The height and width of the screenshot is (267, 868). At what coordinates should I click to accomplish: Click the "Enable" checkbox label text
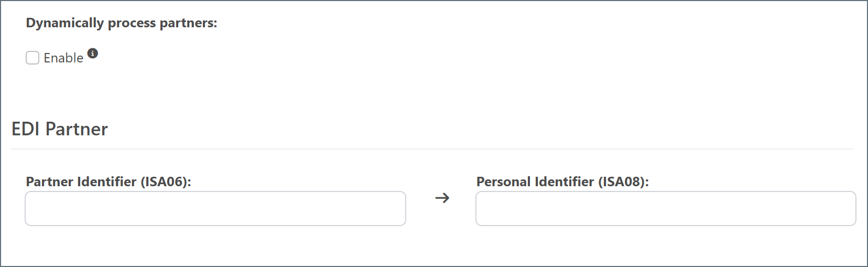(x=63, y=58)
